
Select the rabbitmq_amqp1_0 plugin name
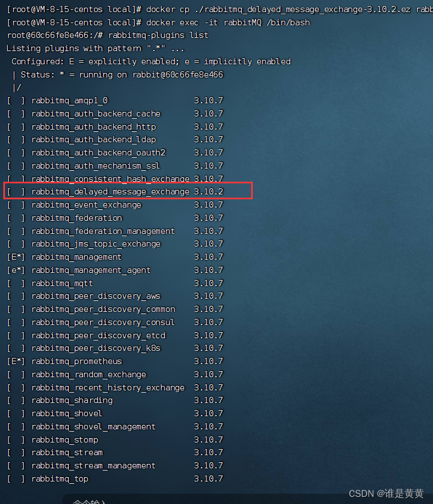69,100
